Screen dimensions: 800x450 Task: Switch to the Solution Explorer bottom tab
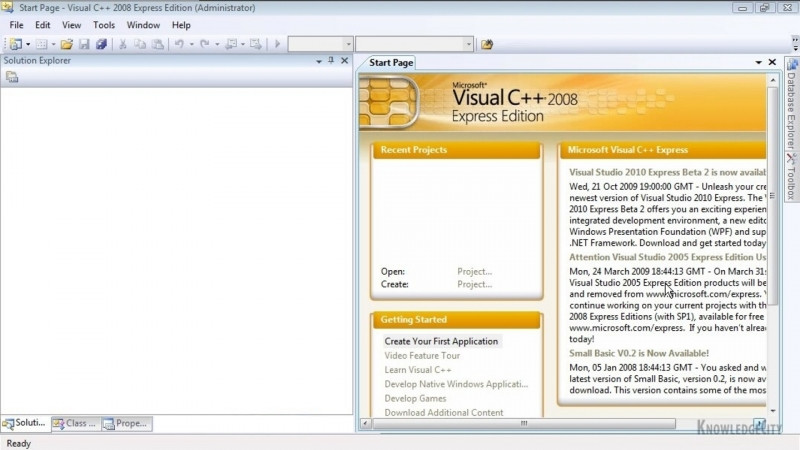(x=26, y=423)
